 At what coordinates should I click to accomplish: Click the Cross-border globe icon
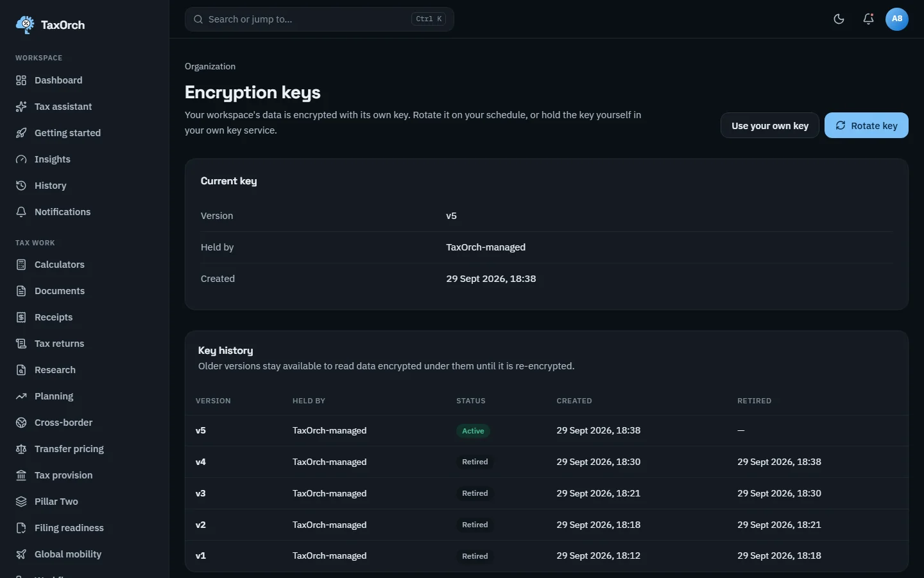[21, 423]
